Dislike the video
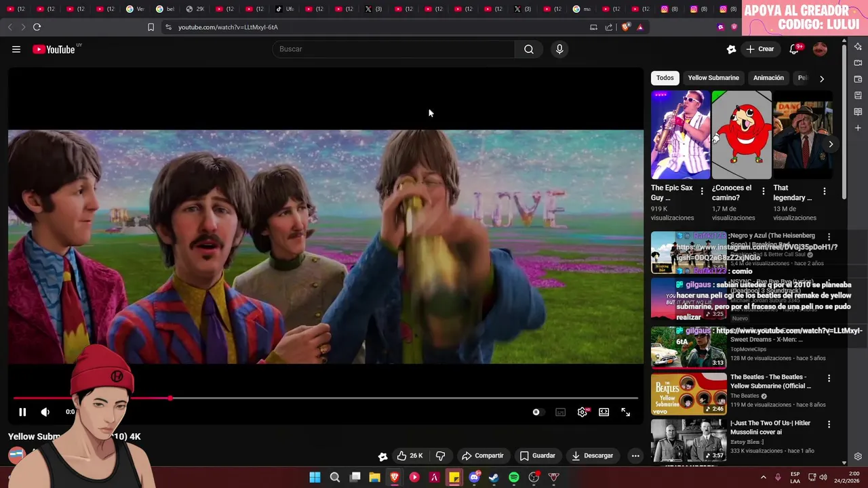868x488 pixels. (x=440, y=455)
